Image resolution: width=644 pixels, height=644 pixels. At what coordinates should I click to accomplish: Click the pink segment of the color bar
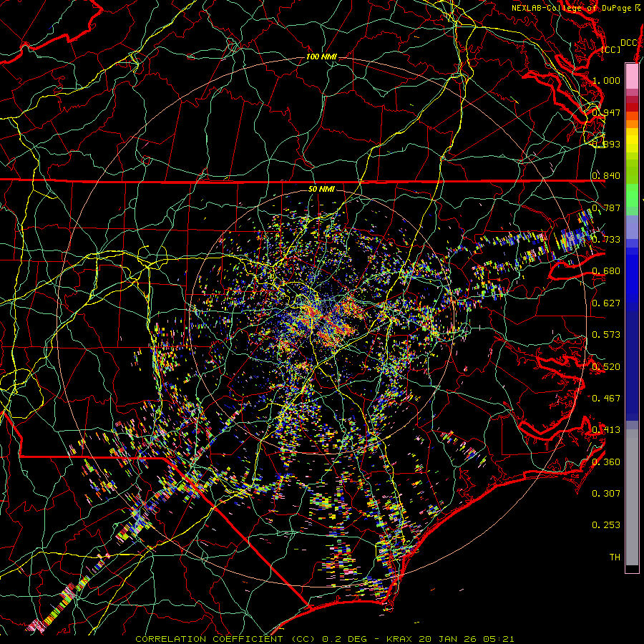pyautogui.click(x=632, y=77)
